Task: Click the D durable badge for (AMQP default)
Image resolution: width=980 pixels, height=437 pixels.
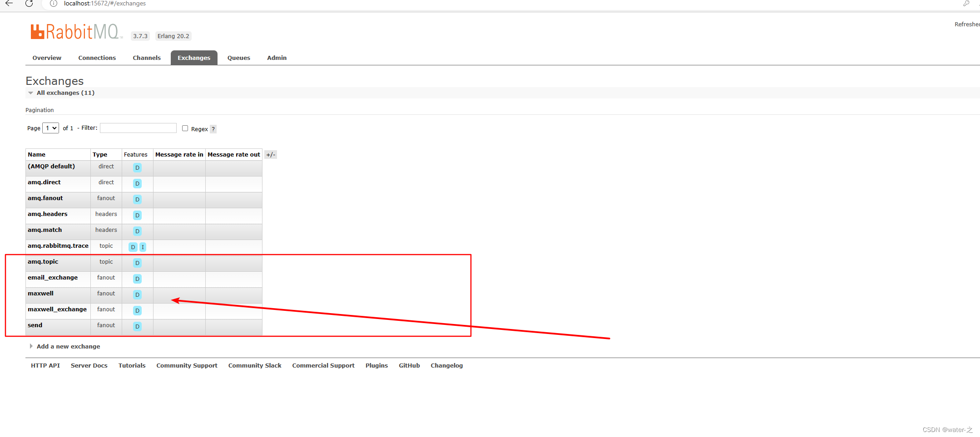Action: point(137,168)
